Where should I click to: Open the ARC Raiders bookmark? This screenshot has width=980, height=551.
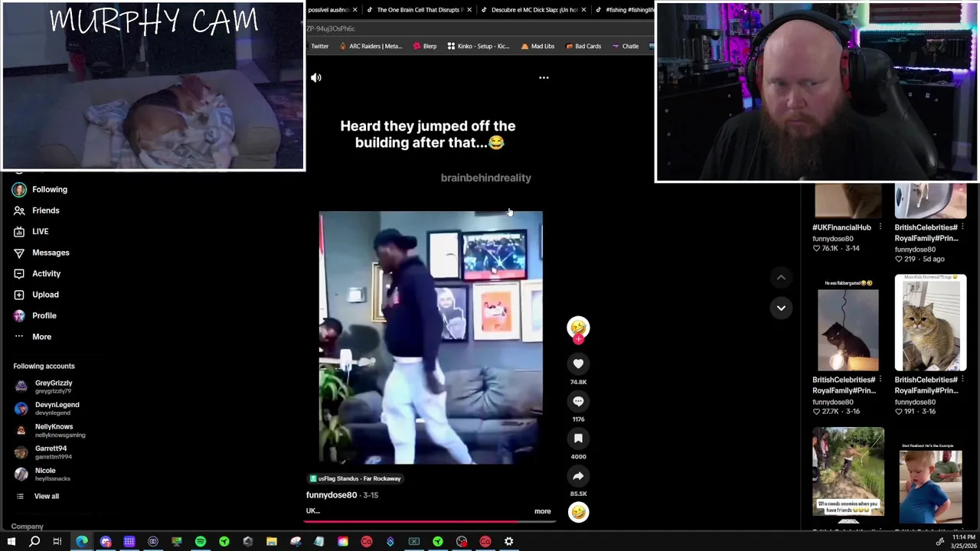pyautogui.click(x=370, y=46)
